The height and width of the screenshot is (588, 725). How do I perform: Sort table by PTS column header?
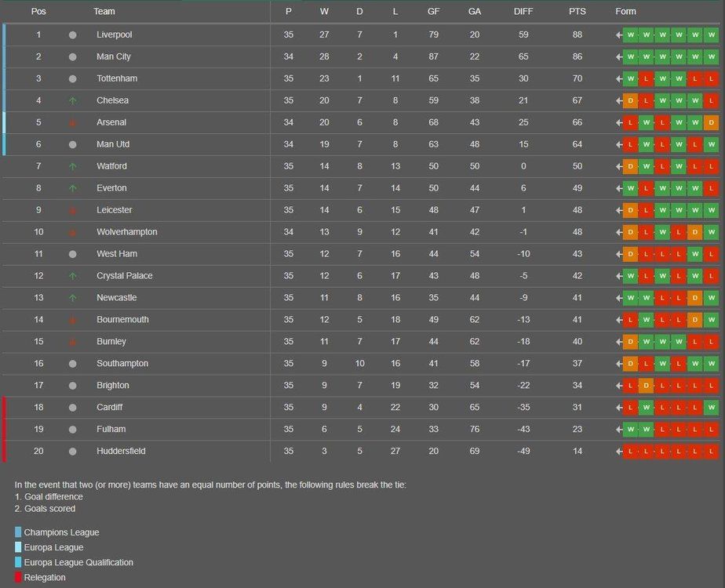click(x=577, y=12)
